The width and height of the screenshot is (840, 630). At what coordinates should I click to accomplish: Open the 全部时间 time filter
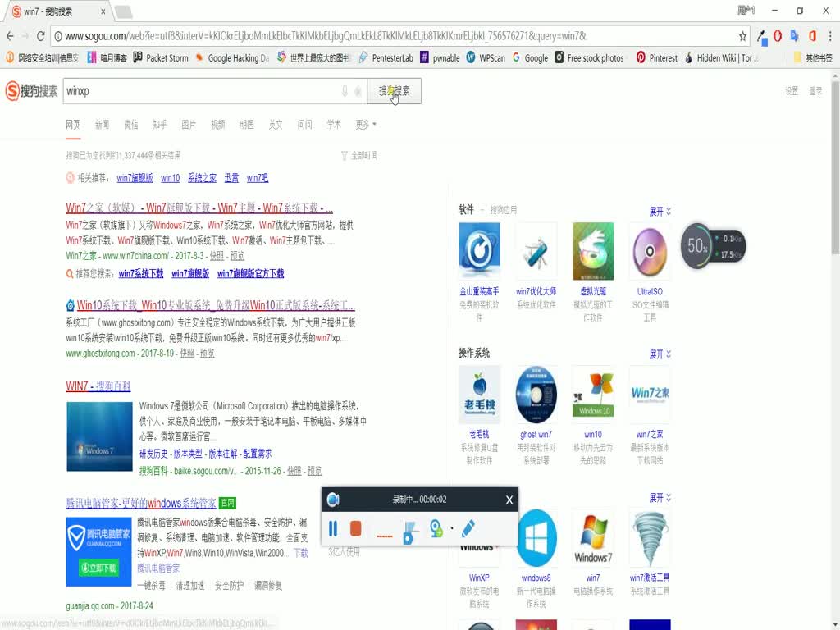359,155
